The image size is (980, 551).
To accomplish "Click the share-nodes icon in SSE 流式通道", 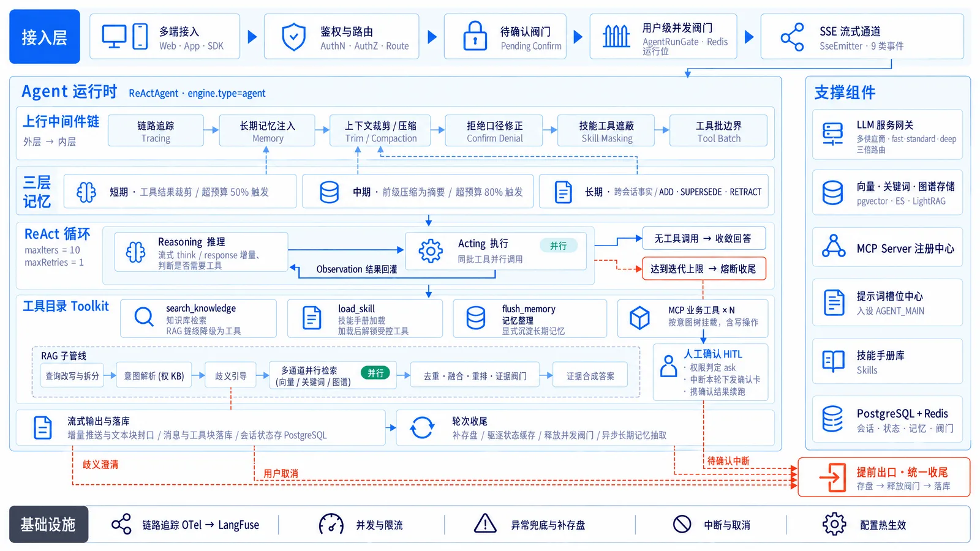I will coord(792,37).
